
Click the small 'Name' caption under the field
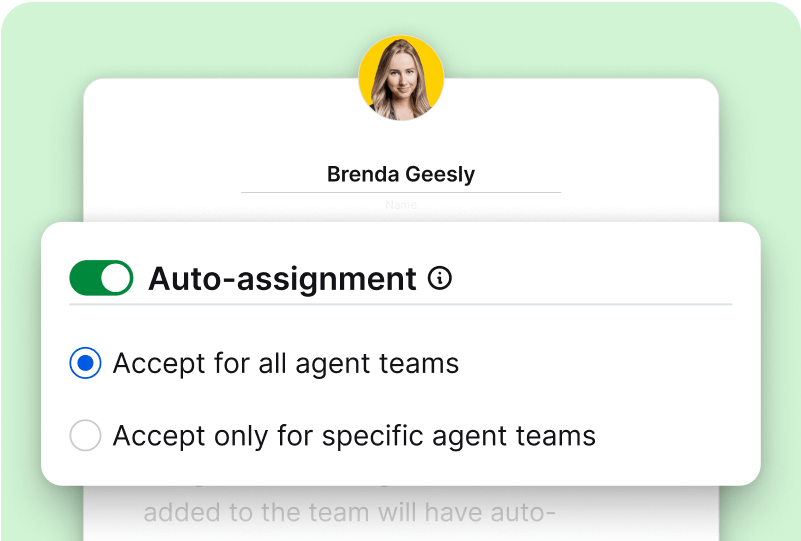(401, 205)
